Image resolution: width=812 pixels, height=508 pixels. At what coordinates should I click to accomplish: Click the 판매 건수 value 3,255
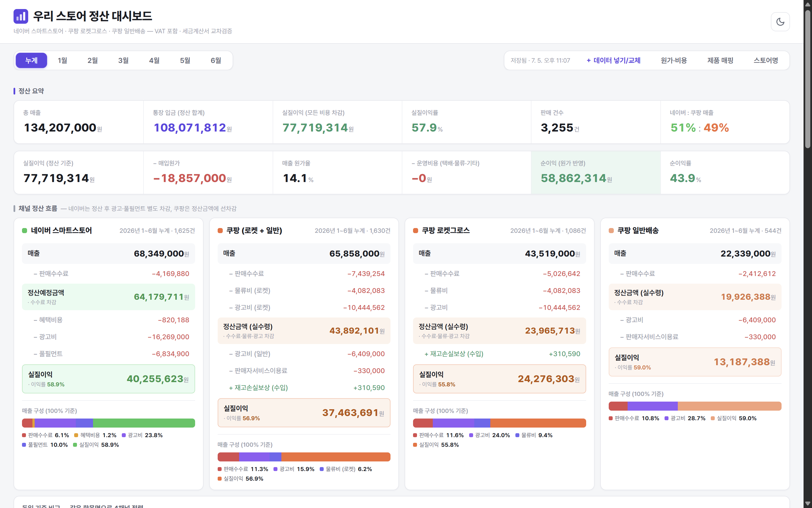pos(557,128)
